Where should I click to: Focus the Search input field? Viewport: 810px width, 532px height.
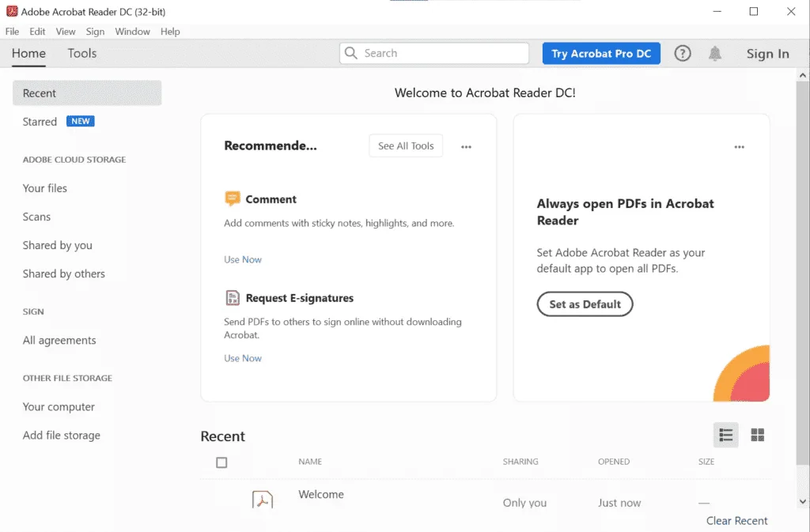[x=434, y=53]
